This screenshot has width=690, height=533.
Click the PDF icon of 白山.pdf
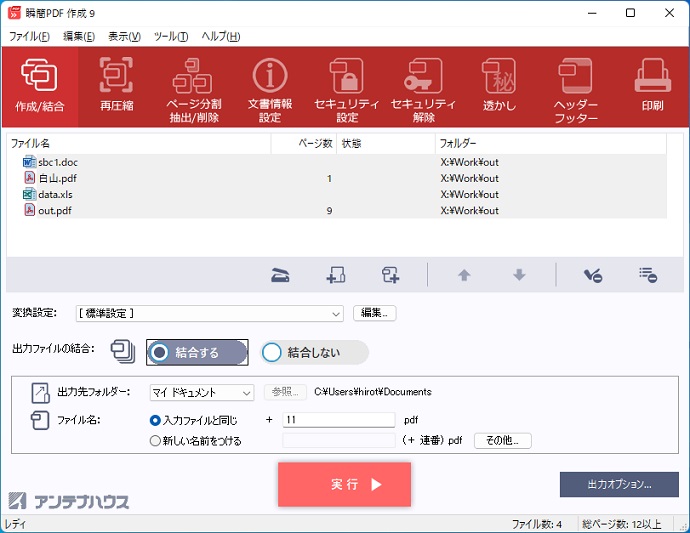[x=29, y=178]
